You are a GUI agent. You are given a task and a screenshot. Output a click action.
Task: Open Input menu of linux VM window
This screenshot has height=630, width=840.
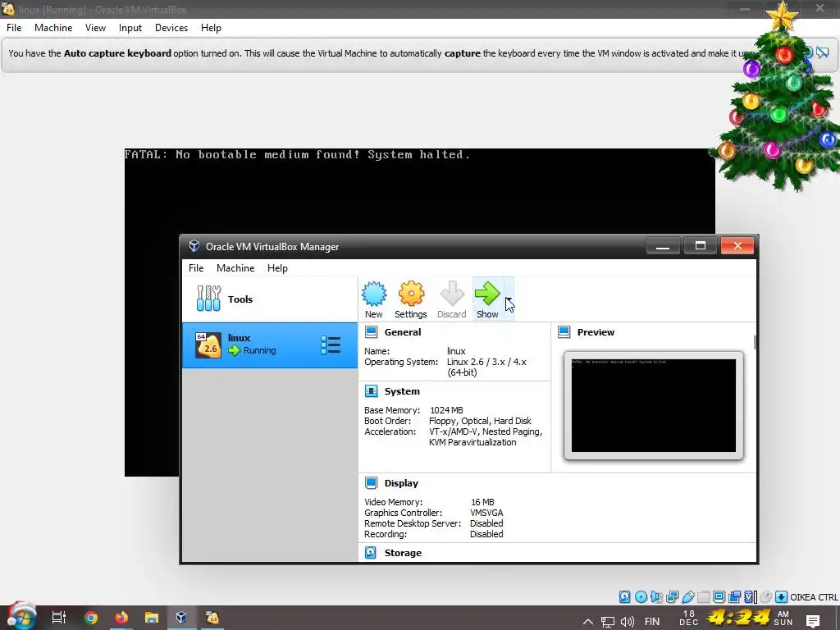pyautogui.click(x=130, y=28)
